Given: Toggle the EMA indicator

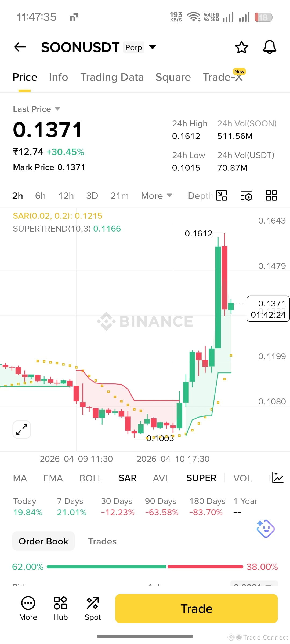Looking at the screenshot, I should click(53, 478).
